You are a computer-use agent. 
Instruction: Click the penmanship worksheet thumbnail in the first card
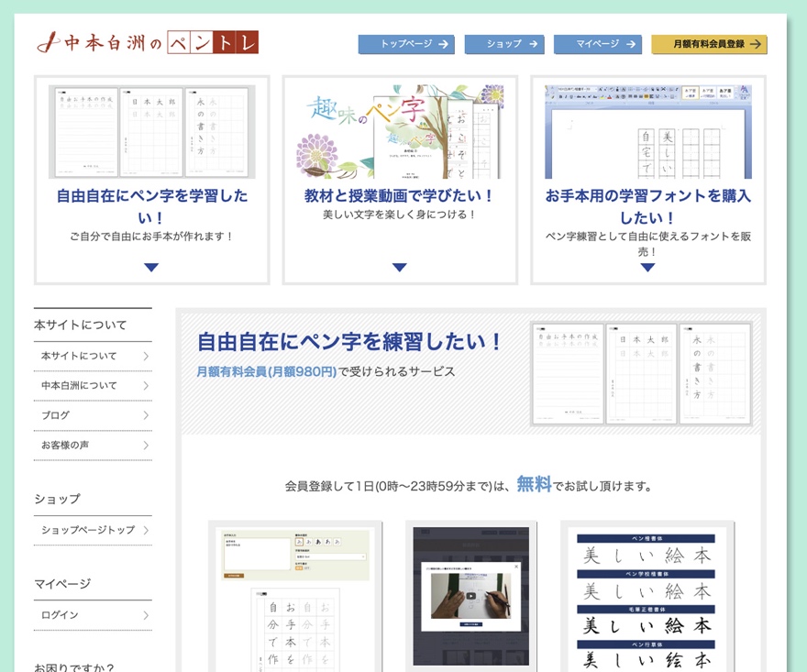pos(151,130)
